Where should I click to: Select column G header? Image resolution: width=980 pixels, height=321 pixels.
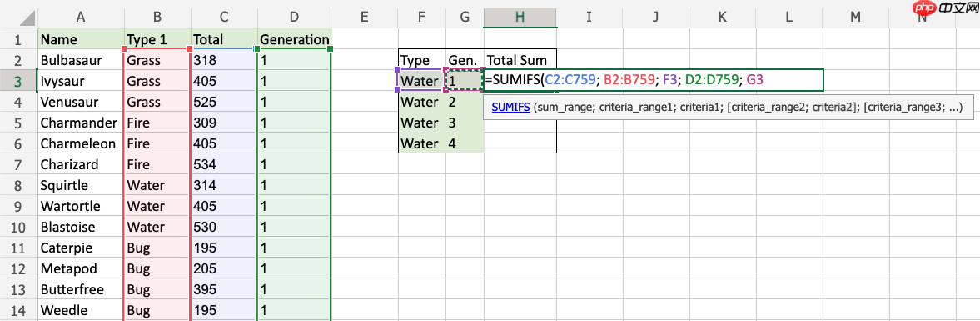(x=465, y=18)
